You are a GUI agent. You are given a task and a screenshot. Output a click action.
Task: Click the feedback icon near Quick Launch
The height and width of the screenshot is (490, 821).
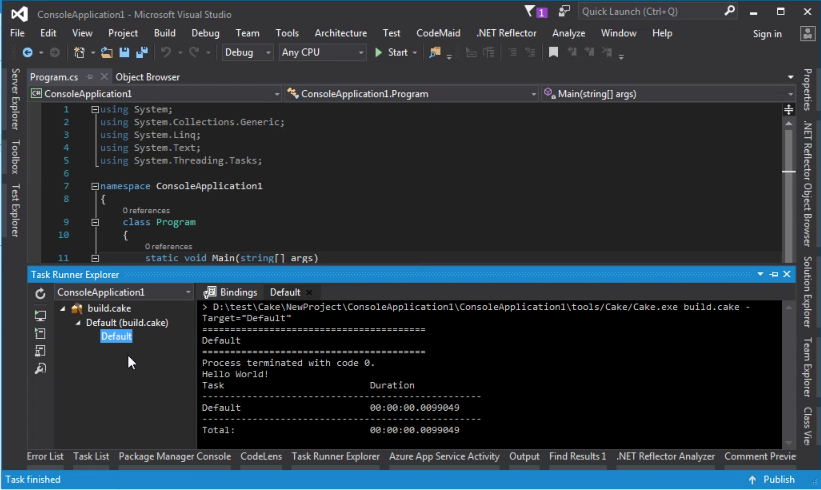tap(564, 11)
